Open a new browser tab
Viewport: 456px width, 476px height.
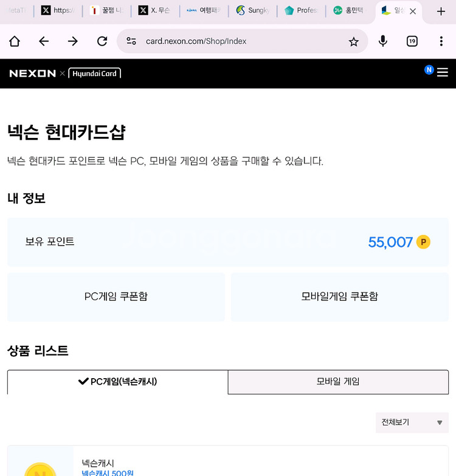(x=441, y=11)
